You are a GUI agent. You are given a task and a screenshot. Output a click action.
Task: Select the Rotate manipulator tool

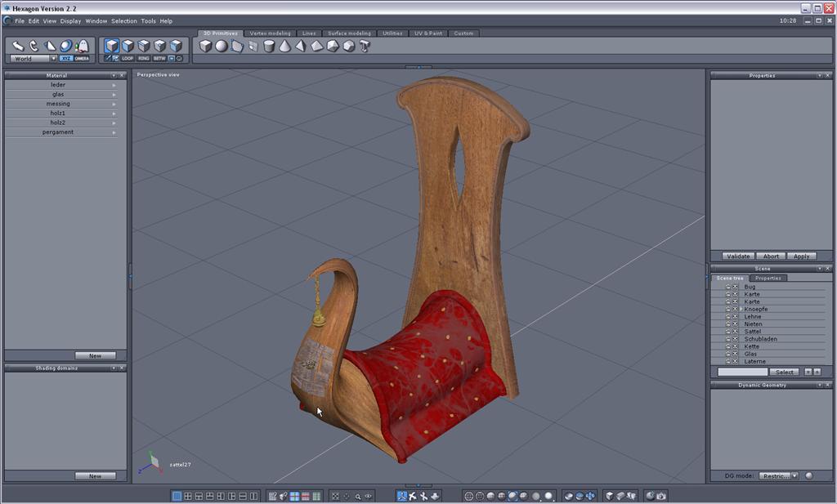click(34, 46)
